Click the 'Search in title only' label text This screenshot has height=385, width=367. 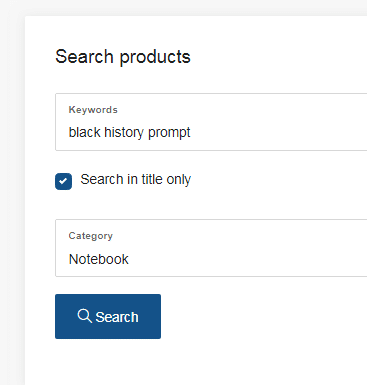[x=136, y=180]
